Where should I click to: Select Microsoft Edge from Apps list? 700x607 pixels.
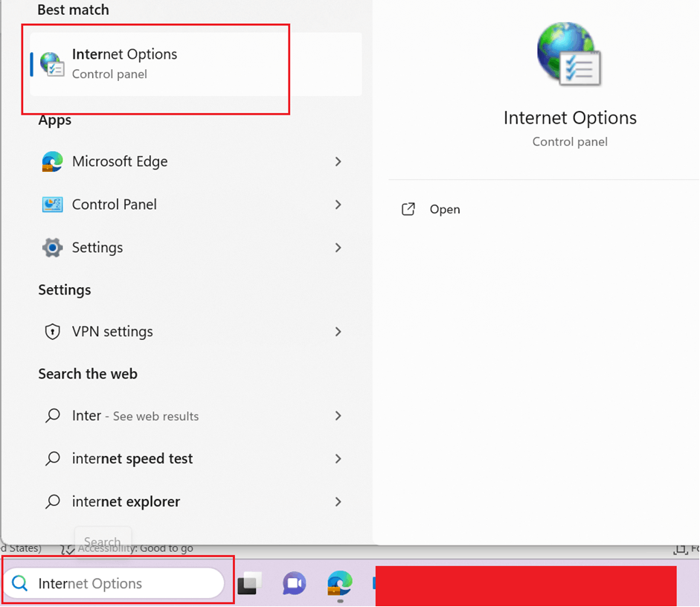coord(196,161)
